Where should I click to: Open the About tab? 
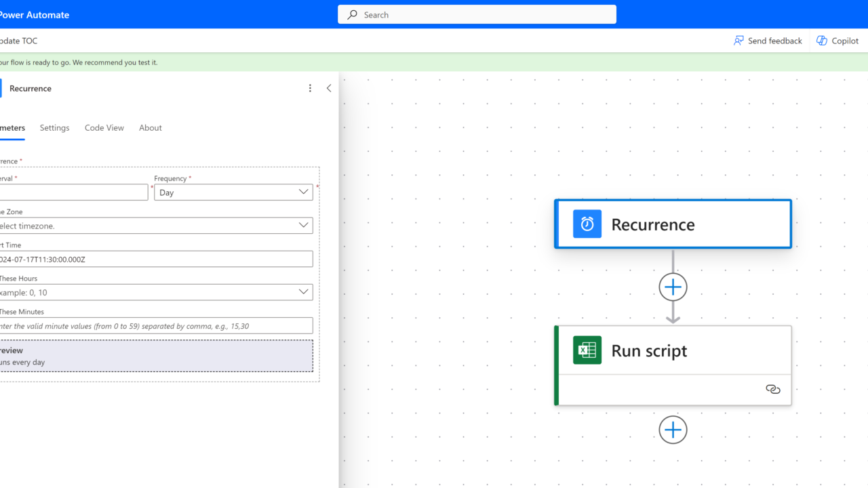point(151,128)
